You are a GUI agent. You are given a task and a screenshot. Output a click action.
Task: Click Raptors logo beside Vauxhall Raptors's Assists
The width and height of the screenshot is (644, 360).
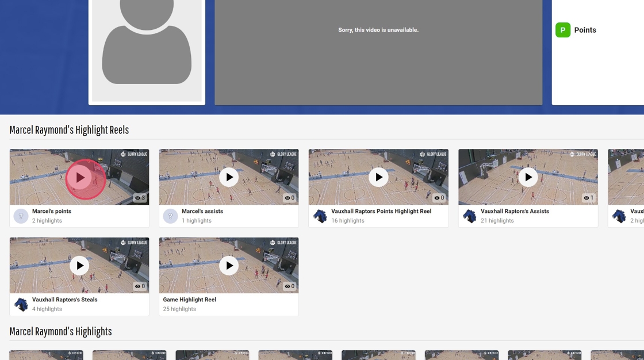469,216
